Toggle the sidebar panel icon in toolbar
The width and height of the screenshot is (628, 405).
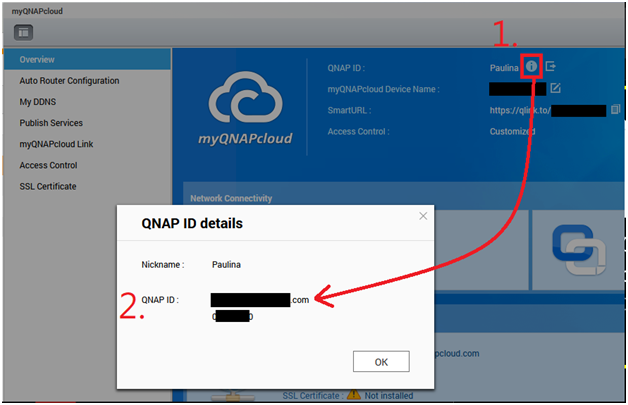tap(24, 32)
